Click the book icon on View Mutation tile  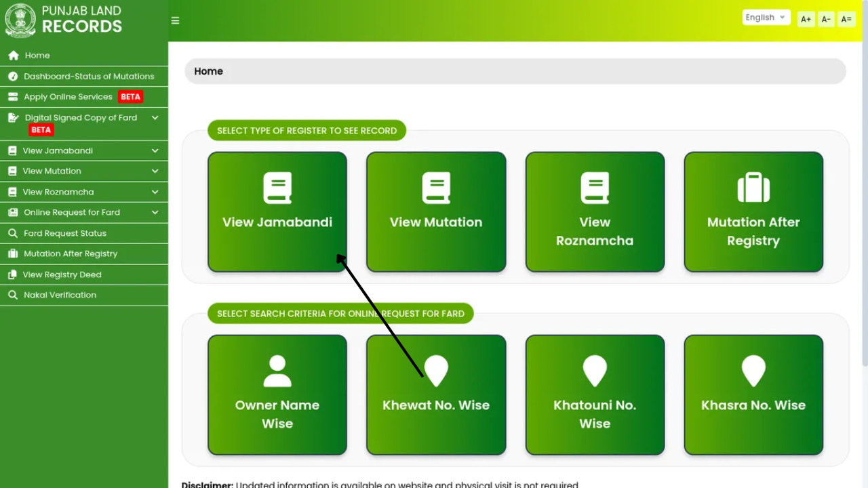click(x=436, y=188)
